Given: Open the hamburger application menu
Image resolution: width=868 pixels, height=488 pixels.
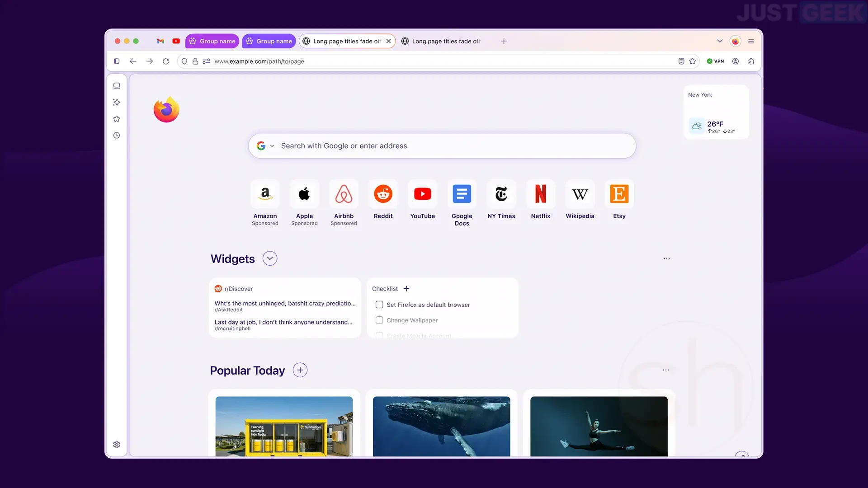Looking at the screenshot, I should (x=751, y=41).
